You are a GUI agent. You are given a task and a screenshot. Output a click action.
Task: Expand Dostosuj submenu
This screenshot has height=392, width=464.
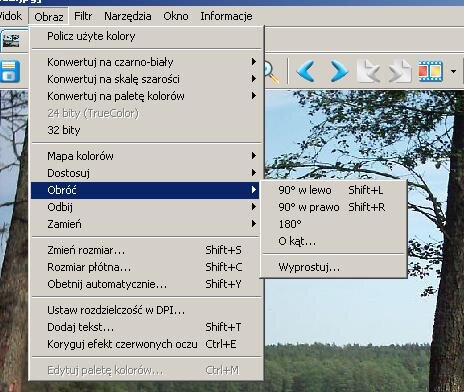click(x=145, y=173)
